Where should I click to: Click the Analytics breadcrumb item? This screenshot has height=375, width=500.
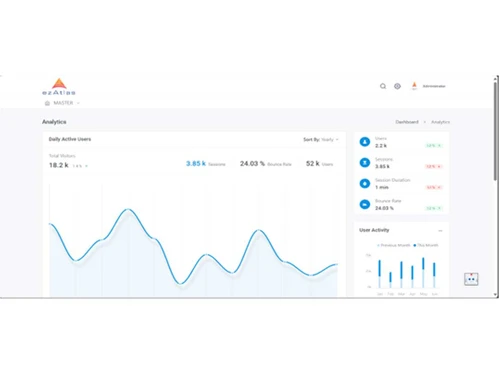point(440,122)
